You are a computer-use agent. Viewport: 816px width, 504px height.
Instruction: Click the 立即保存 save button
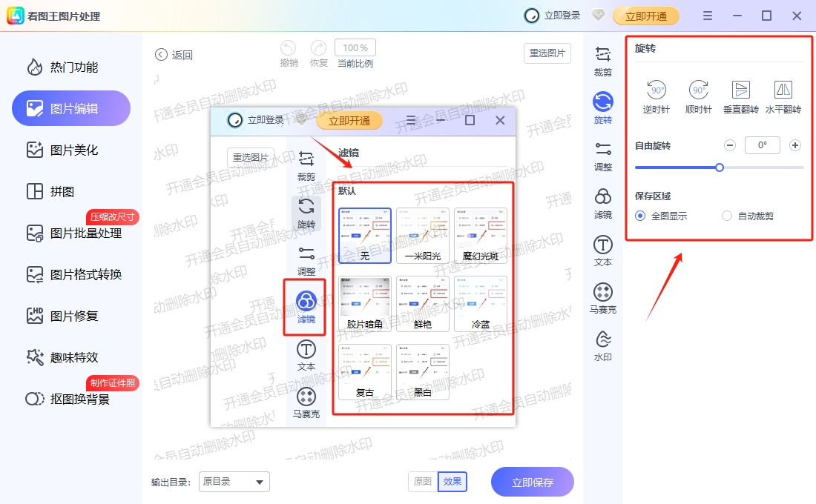coord(532,482)
